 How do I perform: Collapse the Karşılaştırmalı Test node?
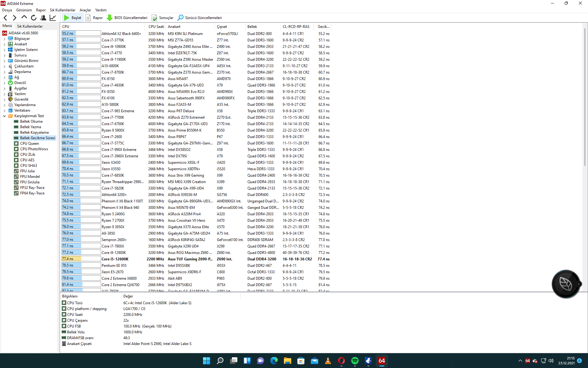point(4,116)
